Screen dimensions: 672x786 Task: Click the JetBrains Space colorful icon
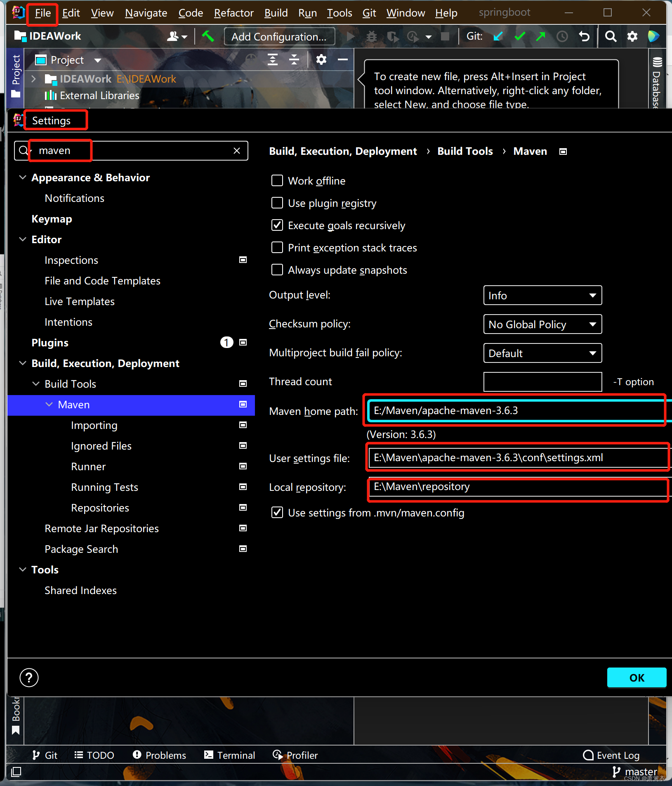pos(653,36)
